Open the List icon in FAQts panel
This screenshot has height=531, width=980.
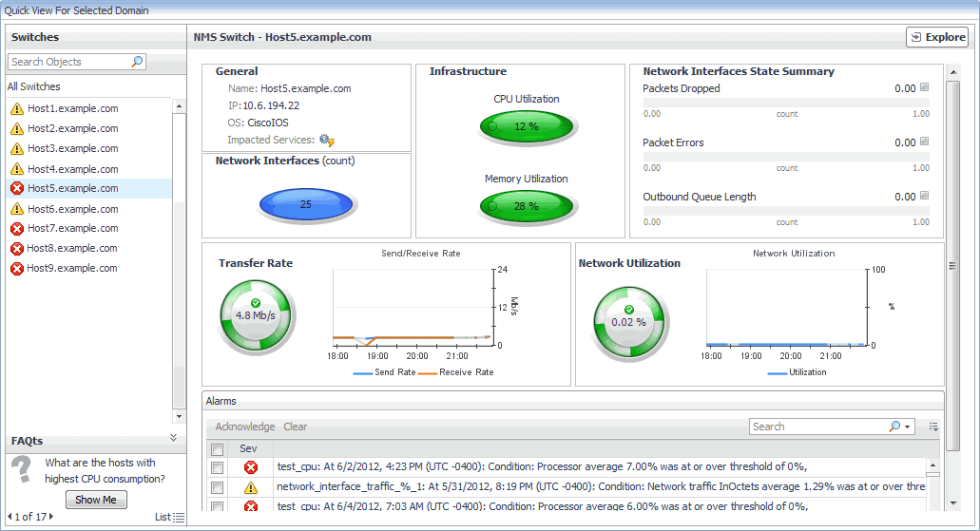coord(180,518)
